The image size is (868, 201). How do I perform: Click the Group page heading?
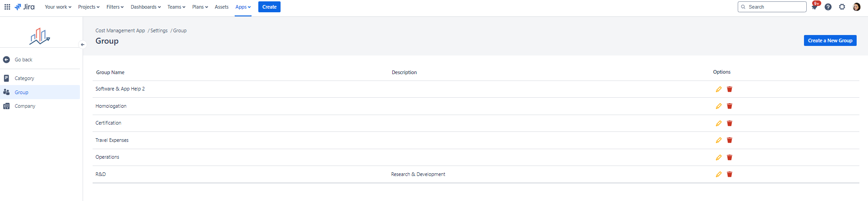pos(107,41)
